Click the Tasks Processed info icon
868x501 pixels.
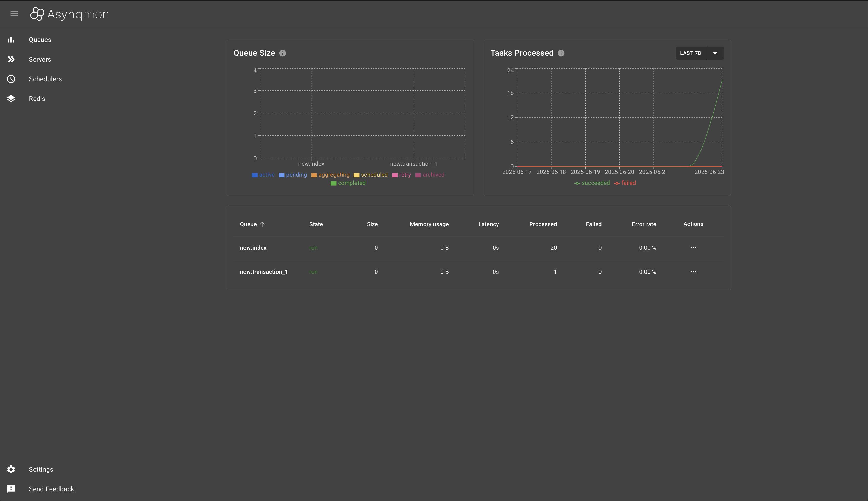(x=561, y=53)
